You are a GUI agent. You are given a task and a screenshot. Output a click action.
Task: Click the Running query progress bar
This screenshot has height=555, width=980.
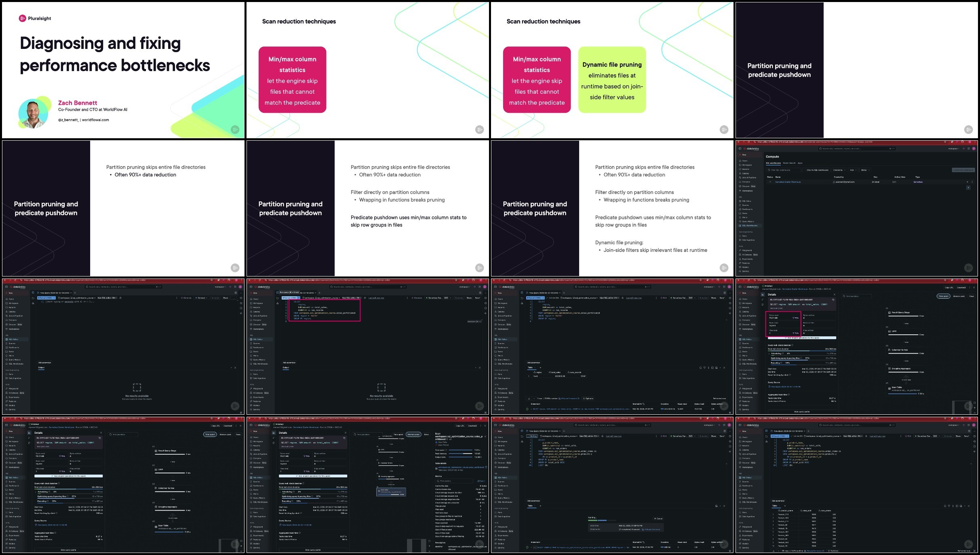(602, 520)
